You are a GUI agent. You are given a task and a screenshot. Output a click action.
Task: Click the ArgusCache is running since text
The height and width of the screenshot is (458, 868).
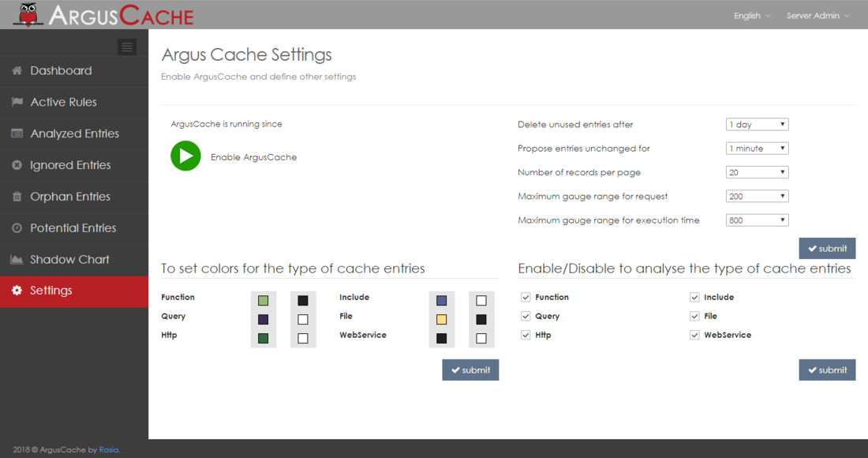coord(226,124)
